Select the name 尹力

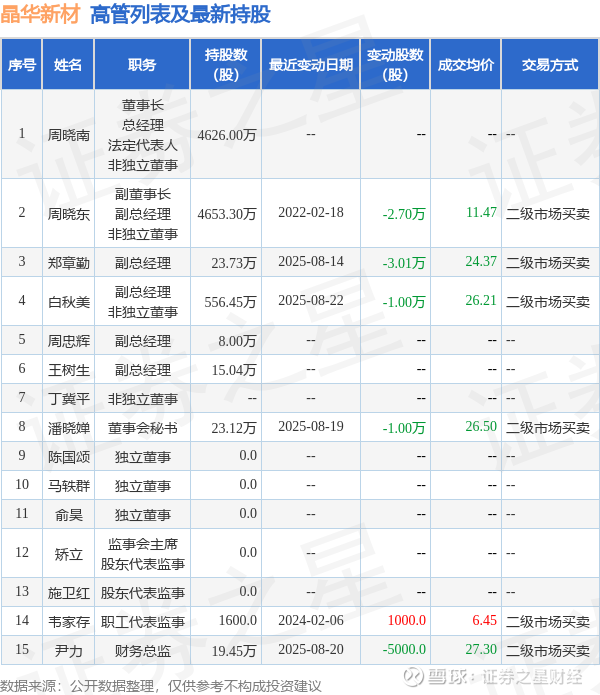click(x=69, y=651)
